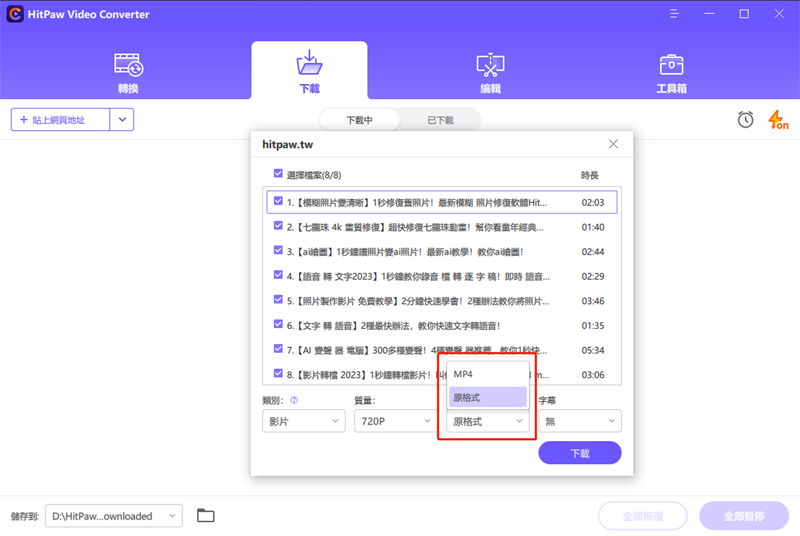Viewport: 800px width, 536px height.
Task: Uncheck video 3 ai繪圖
Action: (x=278, y=250)
